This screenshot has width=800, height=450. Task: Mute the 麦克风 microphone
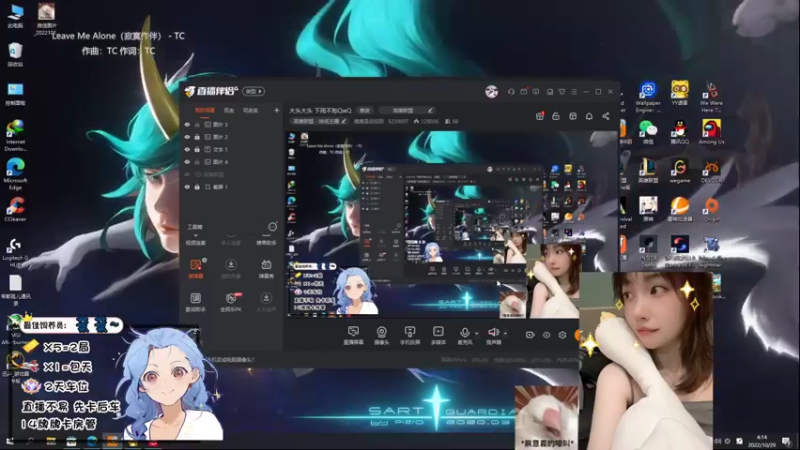[x=465, y=336]
